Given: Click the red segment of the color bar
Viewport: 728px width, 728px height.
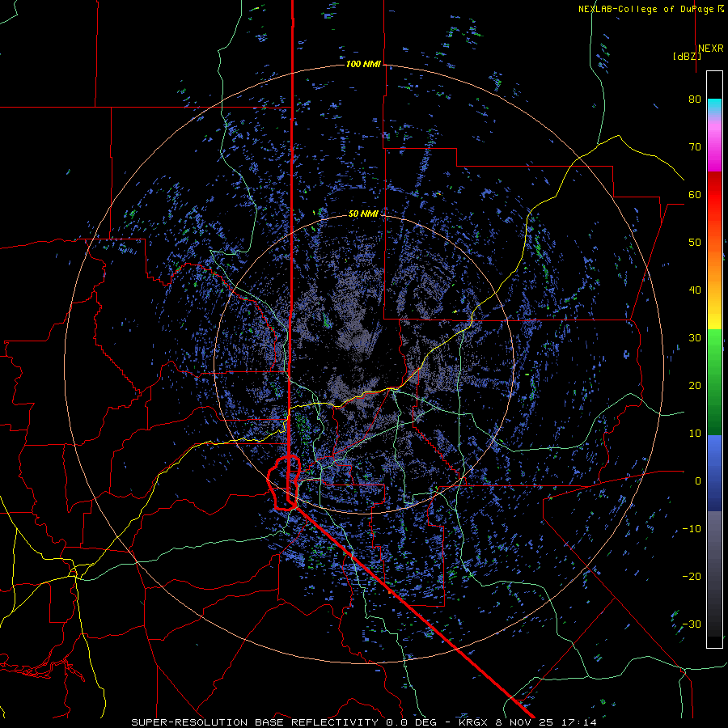Looking at the screenshot, I should [714, 195].
